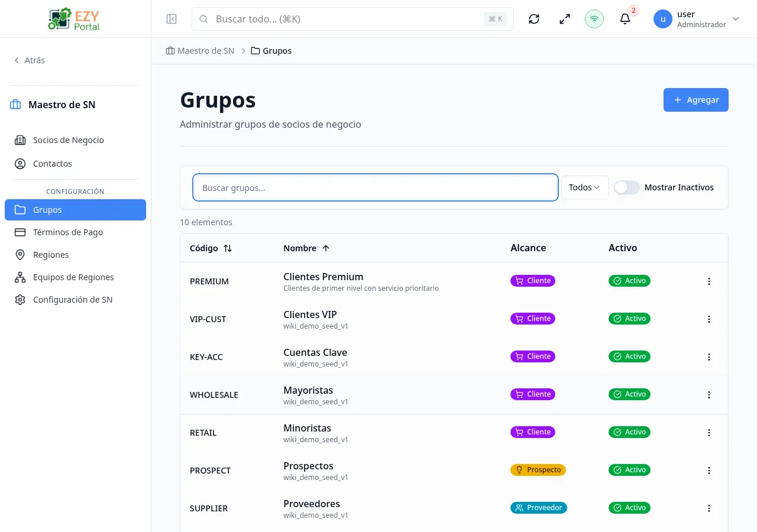Click the EZY Portal logo

[x=75, y=19]
